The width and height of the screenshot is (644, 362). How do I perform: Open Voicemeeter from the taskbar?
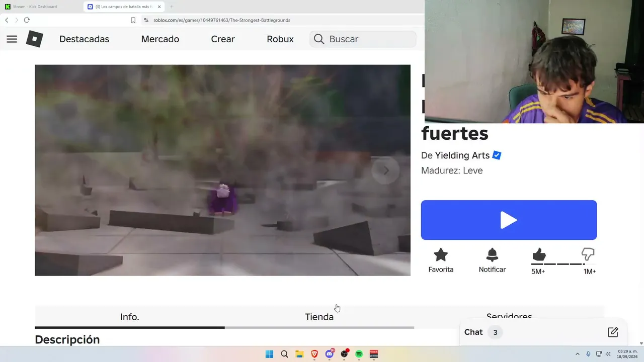[374, 354]
